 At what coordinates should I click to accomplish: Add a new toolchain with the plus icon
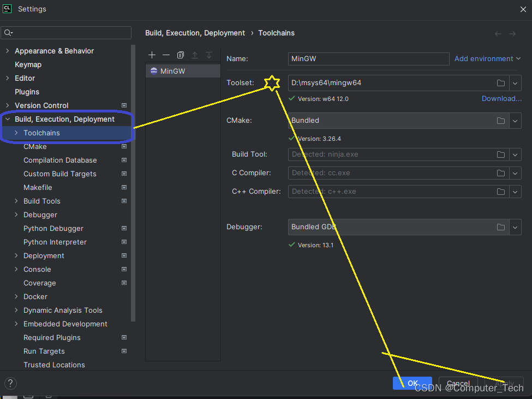[x=152, y=55]
